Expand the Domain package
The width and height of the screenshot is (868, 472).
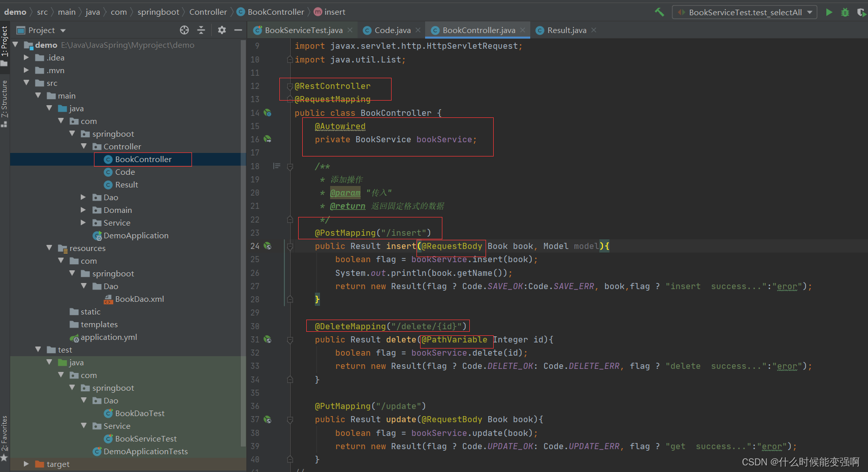click(x=84, y=210)
